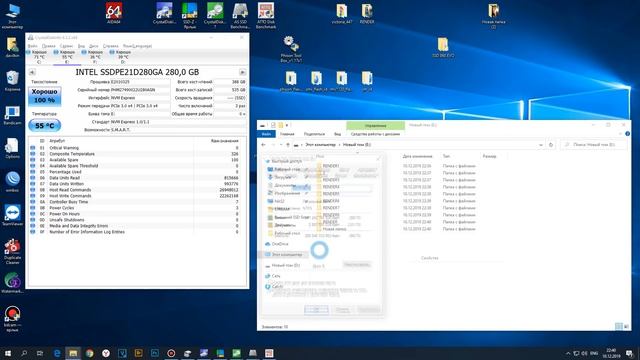The width and height of the screenshot is (640, 360).
Task: Open the Справка menu in CrystalDiskInfo
Action: coord(110,46)
